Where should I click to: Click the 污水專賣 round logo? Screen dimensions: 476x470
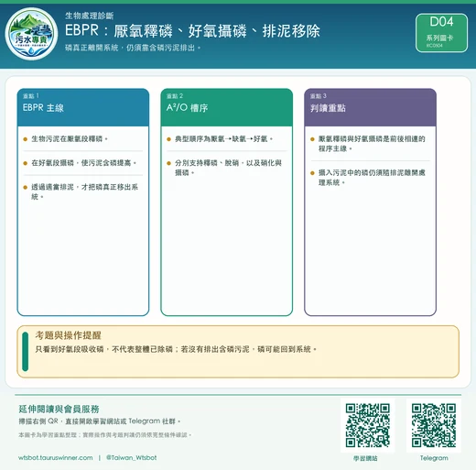[31, 34]
